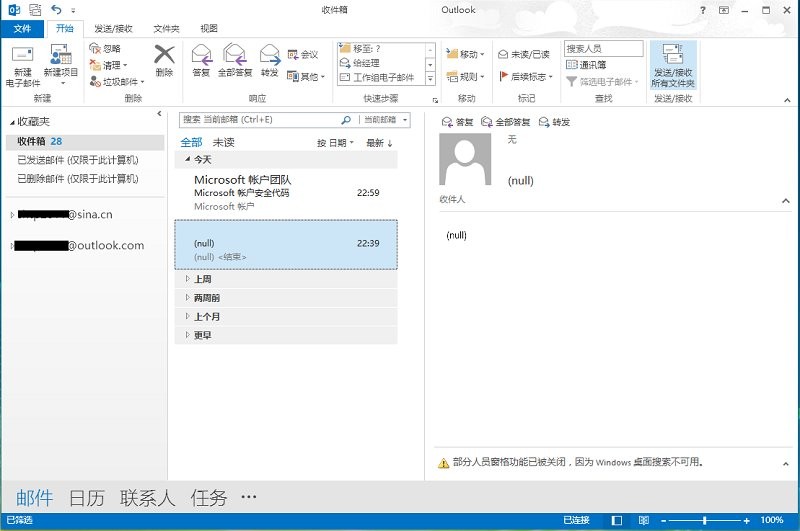Select the 收件箱 (Inbox) favorites folder
800x531 pixels.
32,142
